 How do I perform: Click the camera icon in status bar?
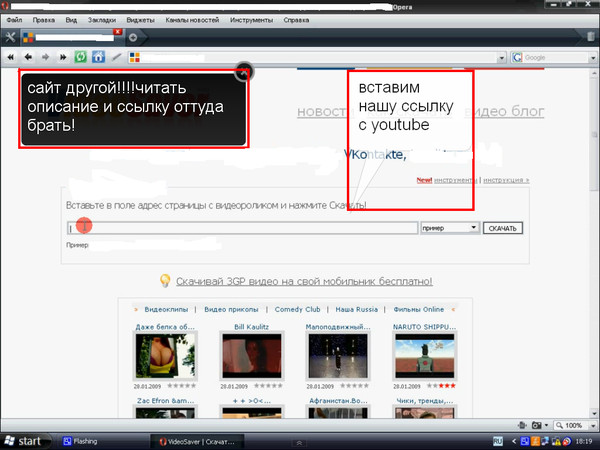(536, 426)
